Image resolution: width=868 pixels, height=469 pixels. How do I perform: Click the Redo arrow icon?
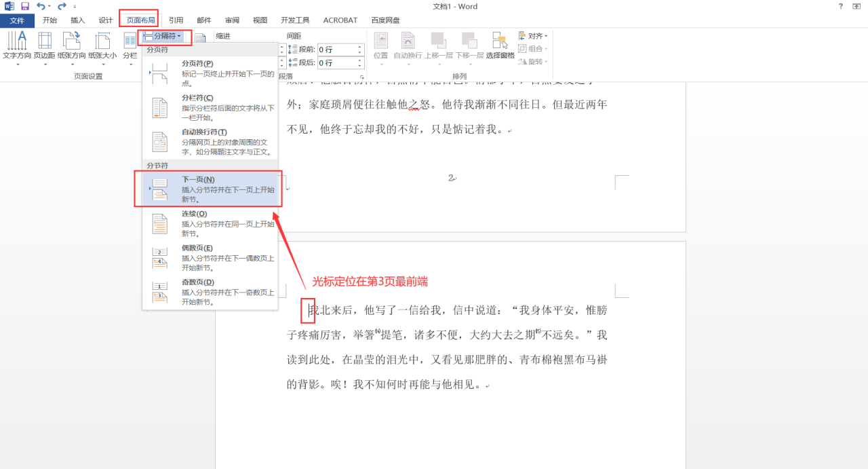pos(62,6)
